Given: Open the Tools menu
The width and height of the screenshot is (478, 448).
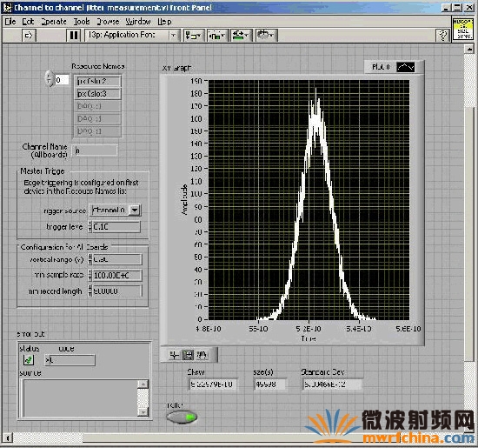Looking at the screenshot, I should click(82, 22).
